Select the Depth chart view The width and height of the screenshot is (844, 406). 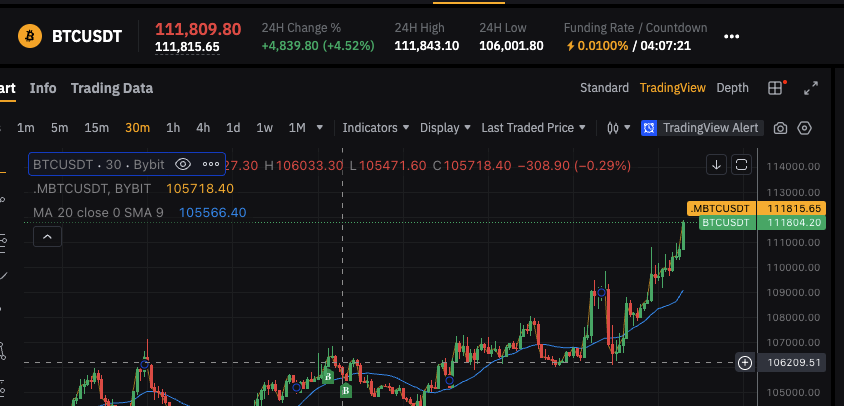(x=732, y=88)
